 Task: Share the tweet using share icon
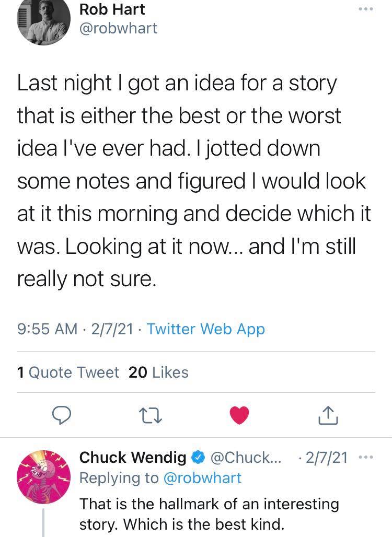[329, 416]
